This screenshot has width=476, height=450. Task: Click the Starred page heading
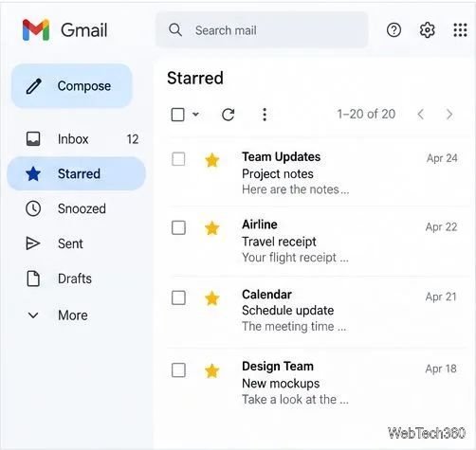195,78
